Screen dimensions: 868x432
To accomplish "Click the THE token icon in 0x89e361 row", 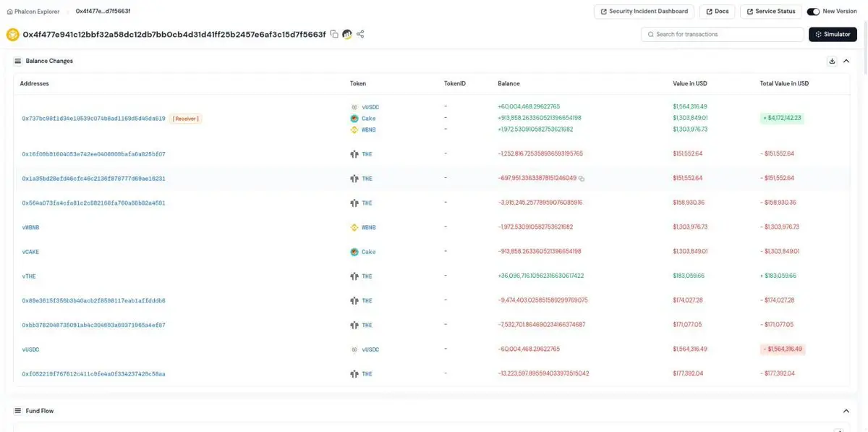I will coord(354,300).
